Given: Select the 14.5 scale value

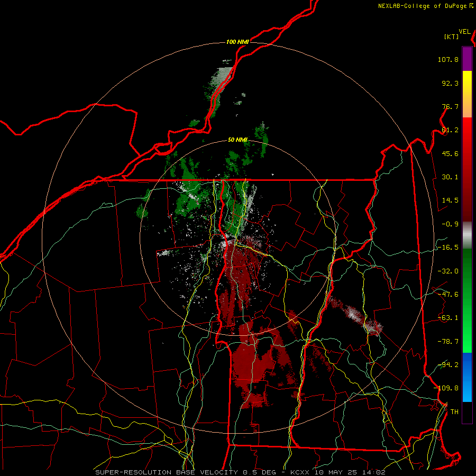Looking at the screenshot, I should [x=450, y=200].
